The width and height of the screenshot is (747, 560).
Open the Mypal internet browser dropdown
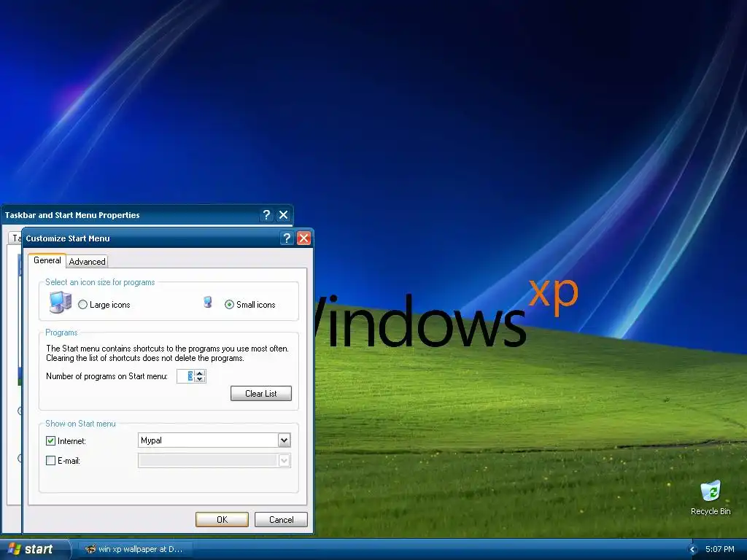(x=284, y=440)
